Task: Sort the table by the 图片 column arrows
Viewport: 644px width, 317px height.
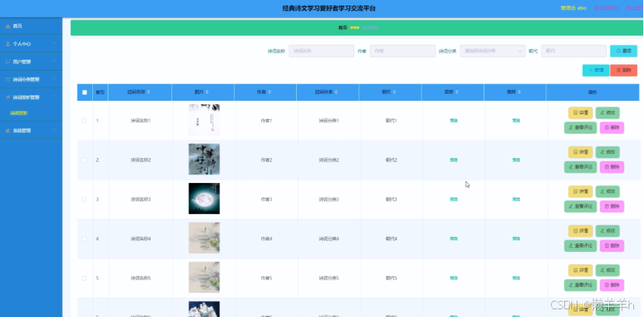Action: tap(207, 92)
